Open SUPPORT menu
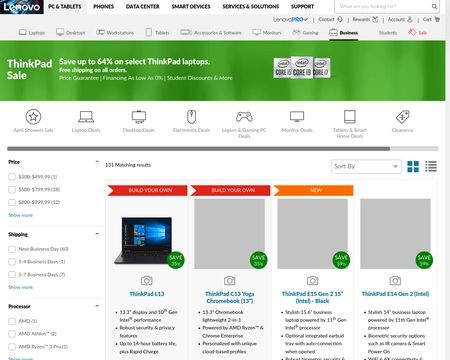 [x=302, y=6]
